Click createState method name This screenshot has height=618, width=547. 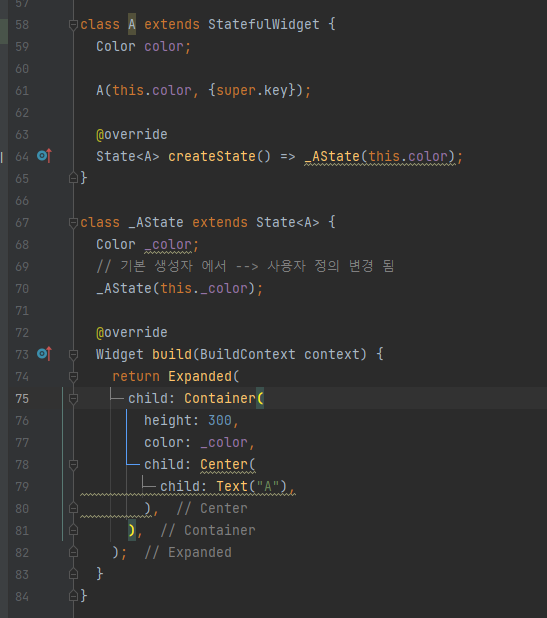[x=212, y=156]
